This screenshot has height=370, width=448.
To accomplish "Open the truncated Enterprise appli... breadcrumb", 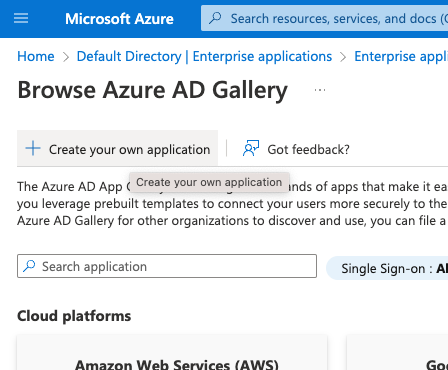I will pos(401,56).
